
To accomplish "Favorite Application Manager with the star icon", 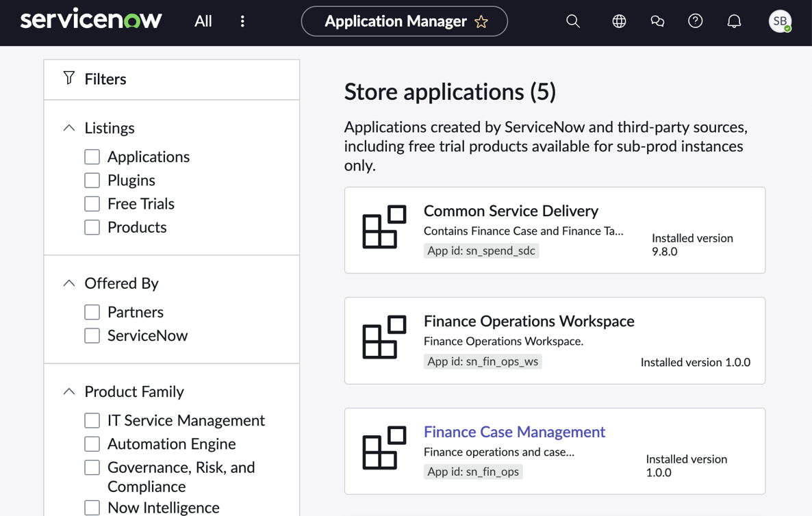I will pyautogui.click(x=481, y=22).
